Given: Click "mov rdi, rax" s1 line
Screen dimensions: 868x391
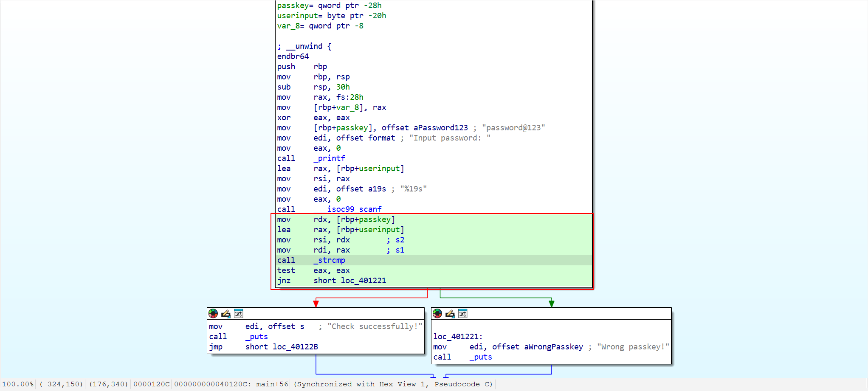Looking at the screenshot, I should coord(341,250).
